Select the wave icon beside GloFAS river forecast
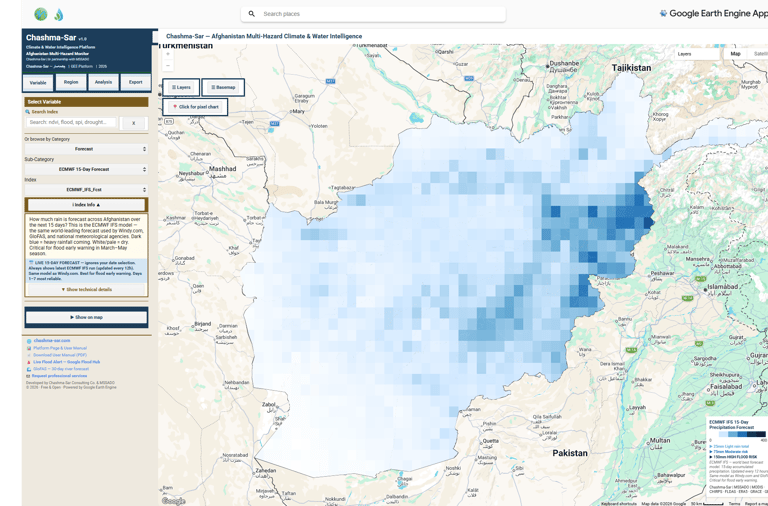Screen dimensions: 768x506 29,369
